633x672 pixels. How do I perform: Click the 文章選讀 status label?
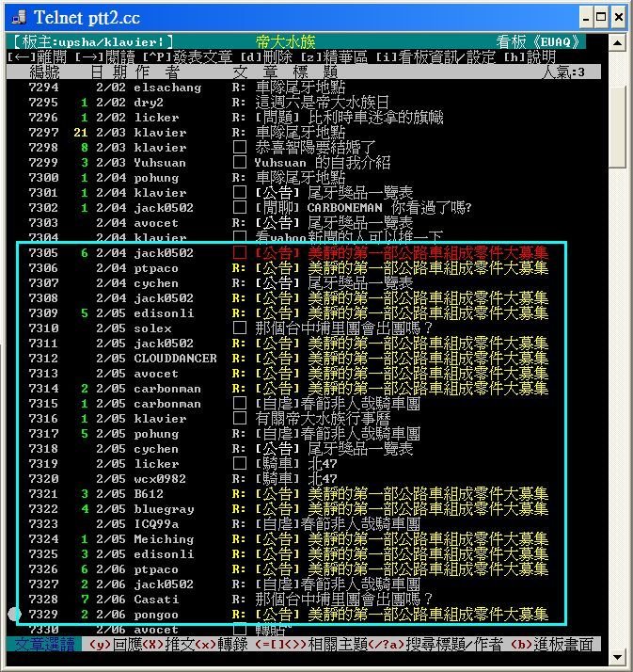pos(44,644)
